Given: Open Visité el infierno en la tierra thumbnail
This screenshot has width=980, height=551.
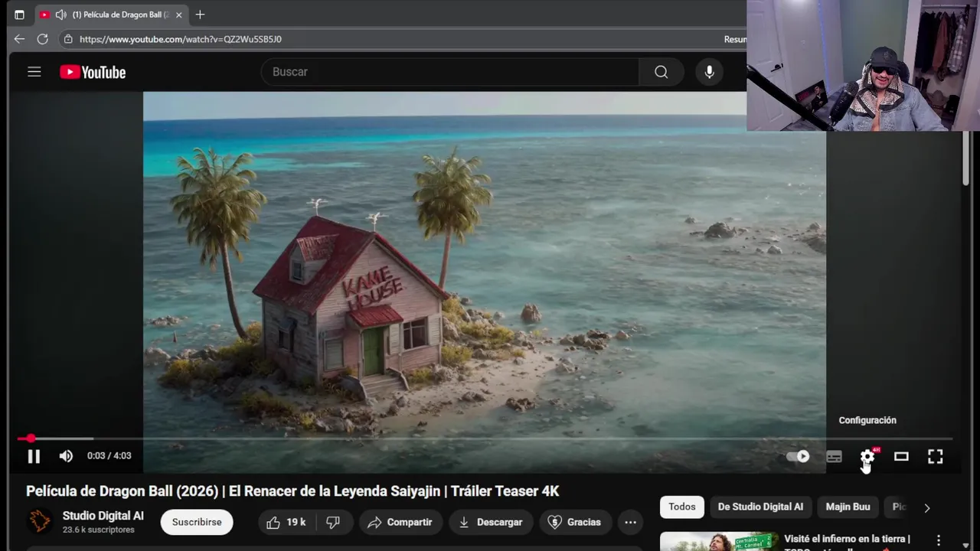Looking at the screenshot, I should [x=719, y=541].
